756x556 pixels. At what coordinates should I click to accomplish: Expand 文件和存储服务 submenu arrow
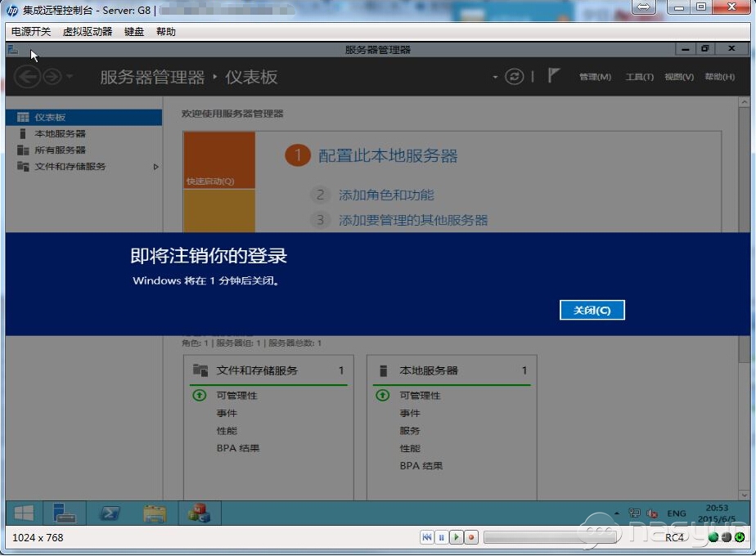155,167
